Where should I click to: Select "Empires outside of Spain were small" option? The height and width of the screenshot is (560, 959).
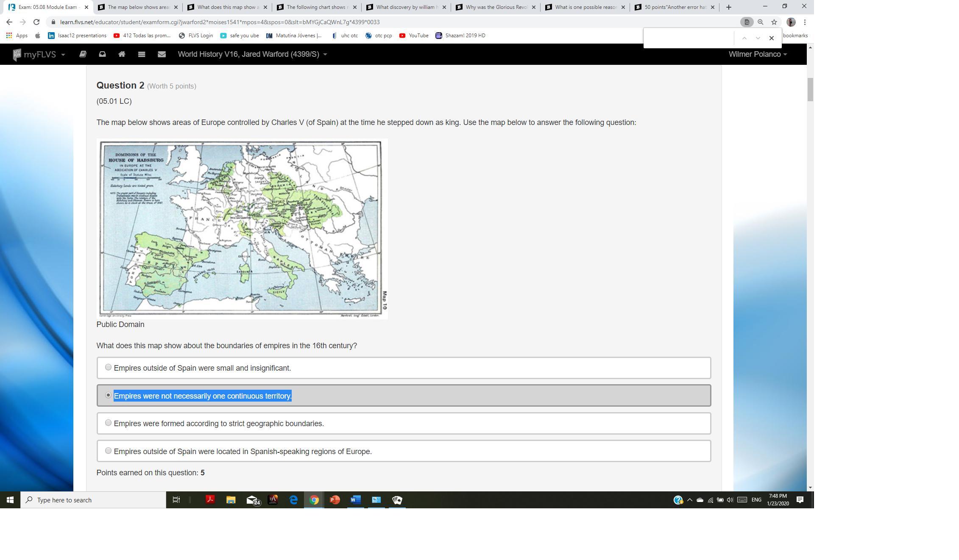109,367
